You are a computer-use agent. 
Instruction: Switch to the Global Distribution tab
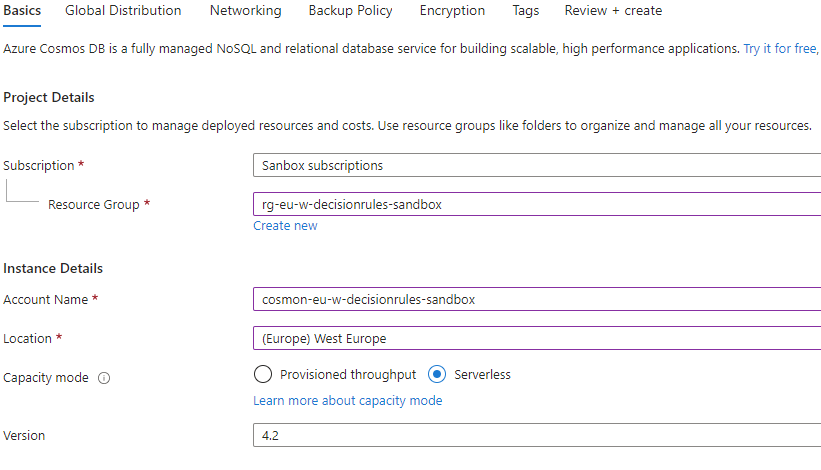[123, 11]
